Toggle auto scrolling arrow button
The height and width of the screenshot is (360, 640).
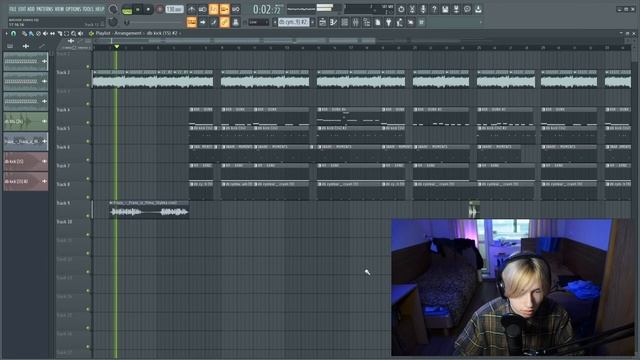point(202,22)
